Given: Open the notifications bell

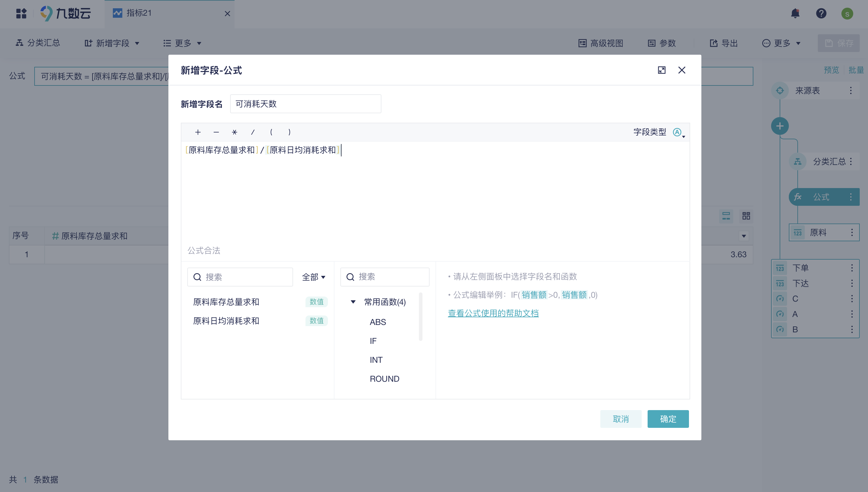Looking at the screenshot, I should 795,13.
